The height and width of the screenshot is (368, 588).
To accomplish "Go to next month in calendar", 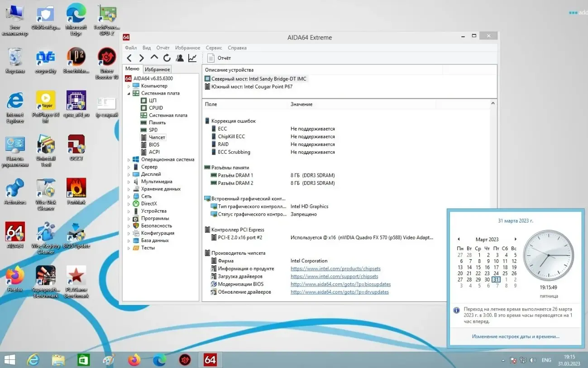I will click(x=515, y=239).
